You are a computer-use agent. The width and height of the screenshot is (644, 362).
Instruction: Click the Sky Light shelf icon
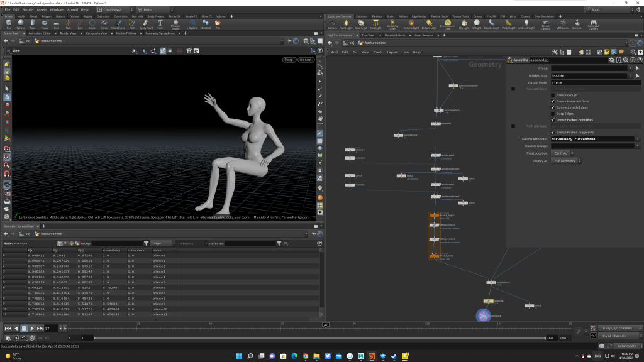point(464,24)
